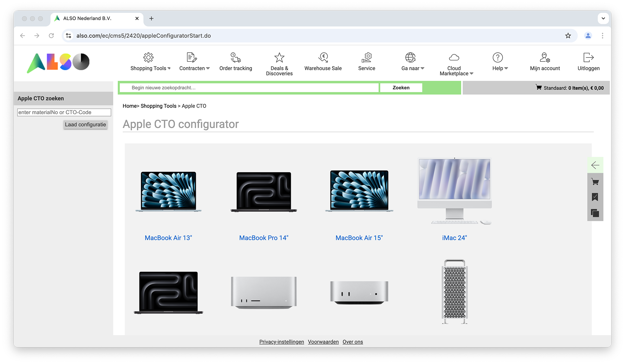Open Shopping Tools gear icon
625x364 pixels.
click(148, 58)
